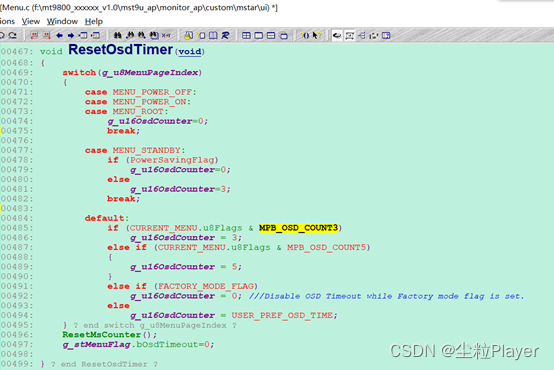Click line number 00475 in the margin
The image size is (554, 370).
pyautogui.click(x=17, y=131)
